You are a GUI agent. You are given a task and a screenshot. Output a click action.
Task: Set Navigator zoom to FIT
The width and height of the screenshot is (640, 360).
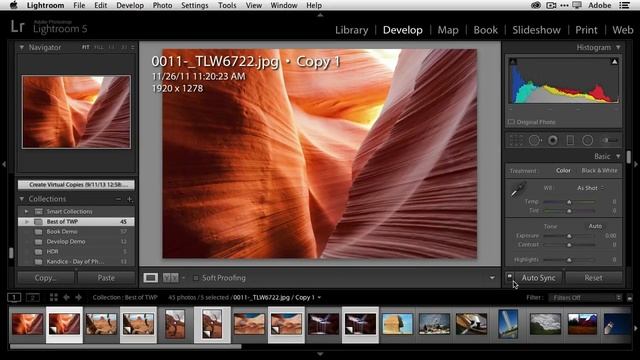85,47
